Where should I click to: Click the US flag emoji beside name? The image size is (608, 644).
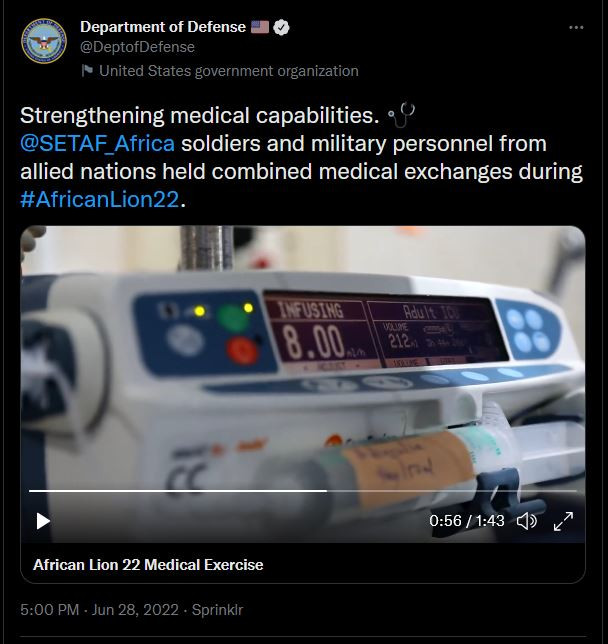(x=259, y=27)
